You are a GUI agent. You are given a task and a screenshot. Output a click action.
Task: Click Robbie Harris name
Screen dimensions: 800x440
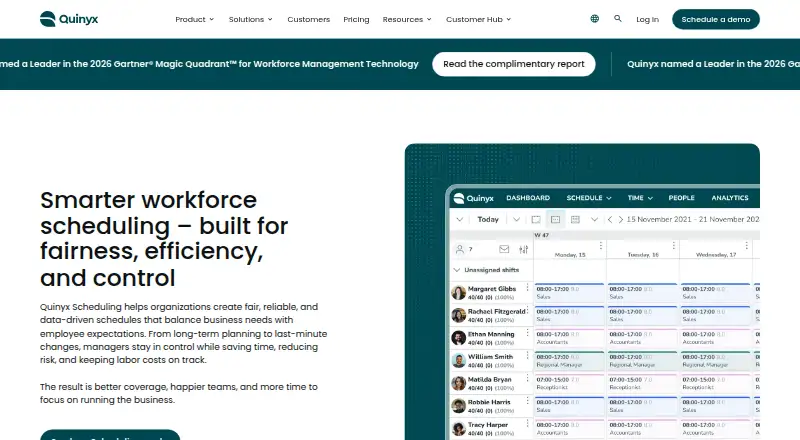[489, 402]
